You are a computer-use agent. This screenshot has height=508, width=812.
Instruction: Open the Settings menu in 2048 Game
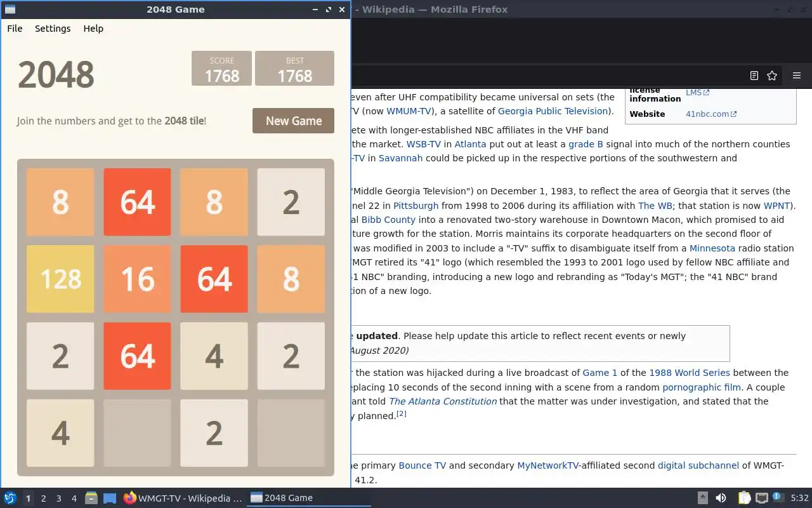[x=53, y=29]
